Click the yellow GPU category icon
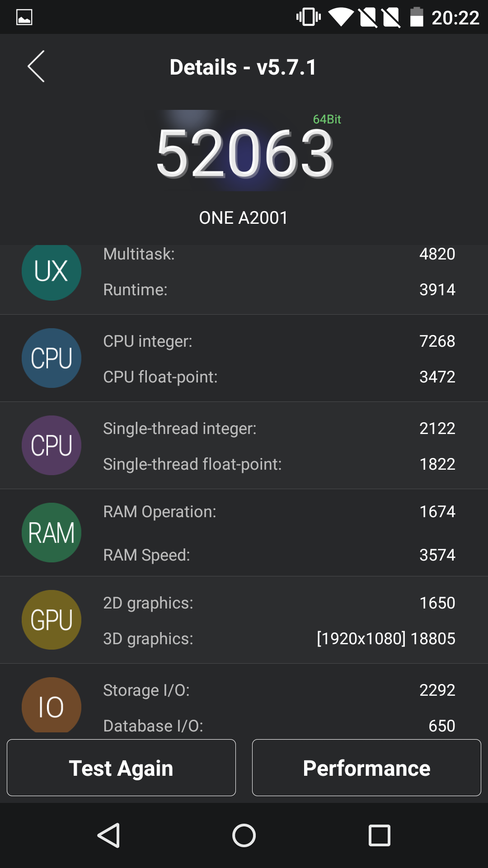Image resolution: width=488 pixels, height=868 pixels. coord(51,620)
